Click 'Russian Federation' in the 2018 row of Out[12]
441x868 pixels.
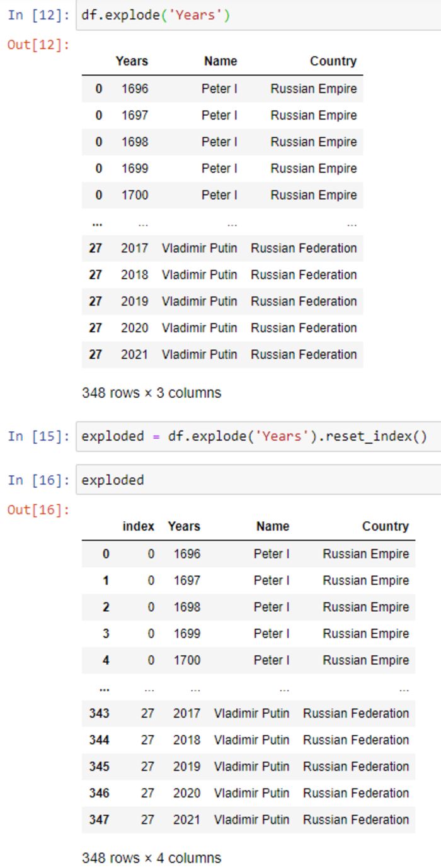pyautogui.click(x=304, y=275)
